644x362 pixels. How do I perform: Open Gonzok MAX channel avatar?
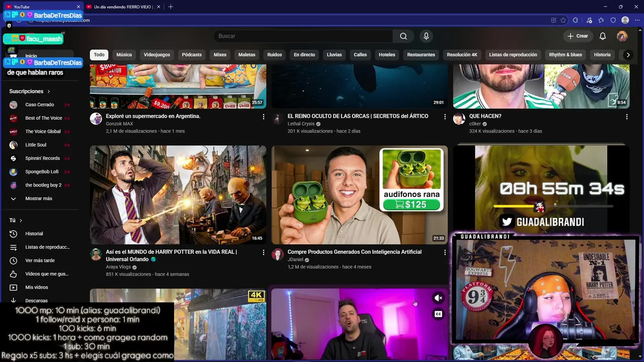point(96,119)
